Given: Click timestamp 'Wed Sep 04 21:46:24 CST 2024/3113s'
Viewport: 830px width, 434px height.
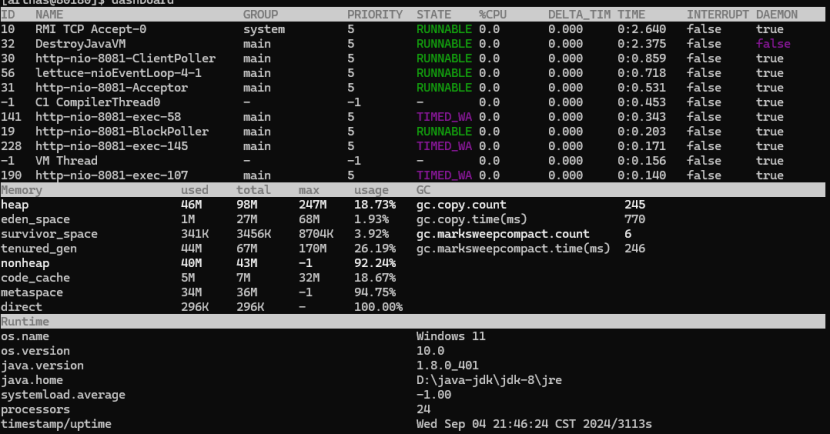Looking at the screenshot, I should tap(534, 424).
